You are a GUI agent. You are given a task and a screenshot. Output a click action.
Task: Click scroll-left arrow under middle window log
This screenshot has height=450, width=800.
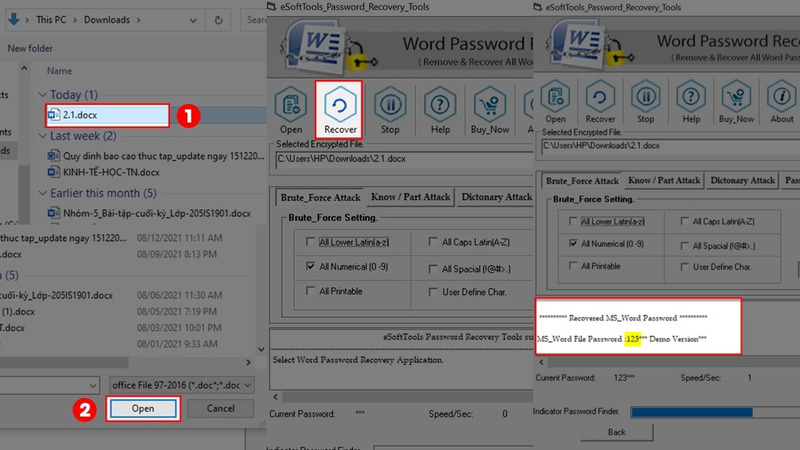(276, 396)
